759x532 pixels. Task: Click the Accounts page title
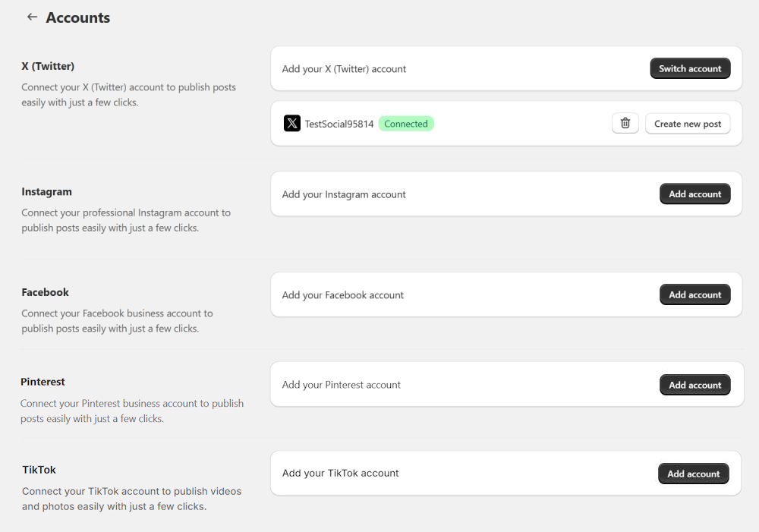click(x=78, y=18)
